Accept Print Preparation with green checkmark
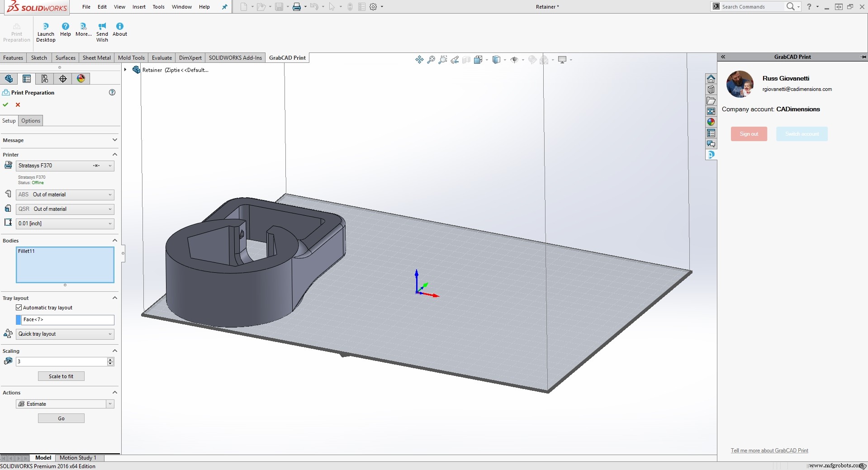Viewport: 868px width, 470px height. tap(5, 104)
